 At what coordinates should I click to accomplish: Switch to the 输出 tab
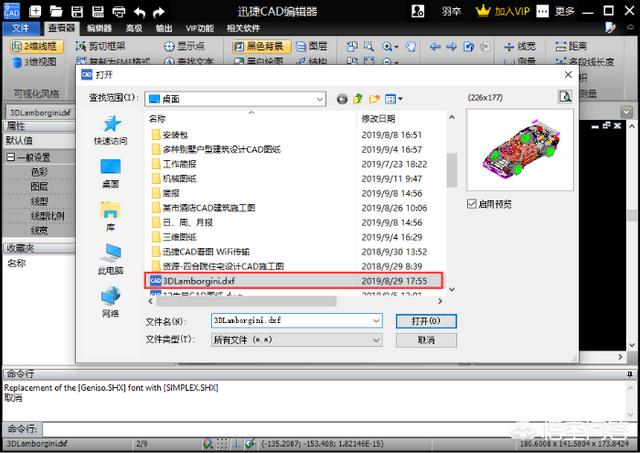coord(164,28)
